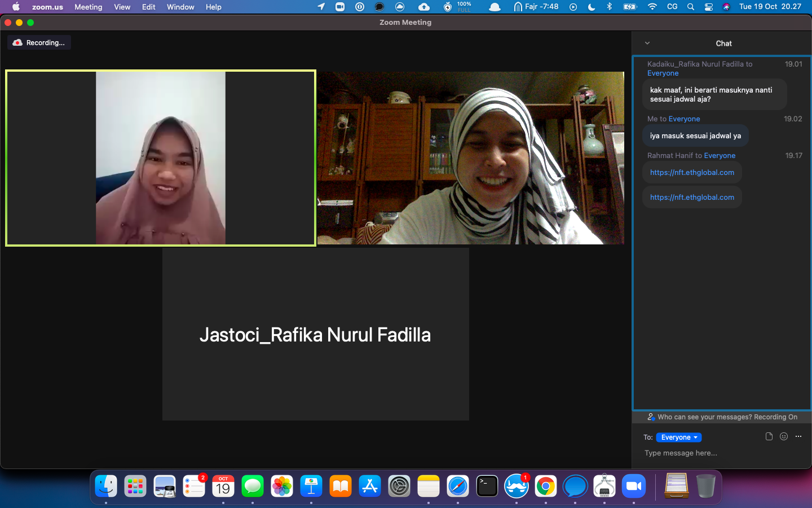
Task: Open Google Chrome in the Dock
Action: pos(546,486)
